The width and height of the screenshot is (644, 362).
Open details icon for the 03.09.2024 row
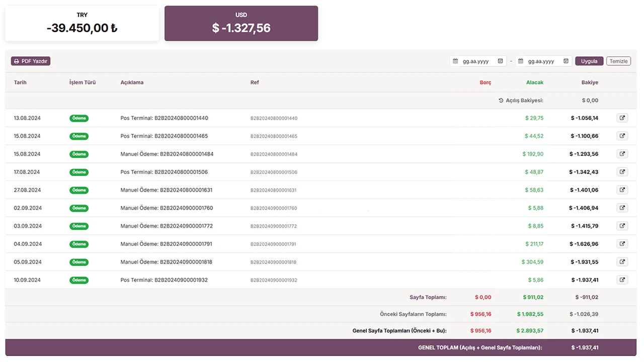(x=622, y=226)
